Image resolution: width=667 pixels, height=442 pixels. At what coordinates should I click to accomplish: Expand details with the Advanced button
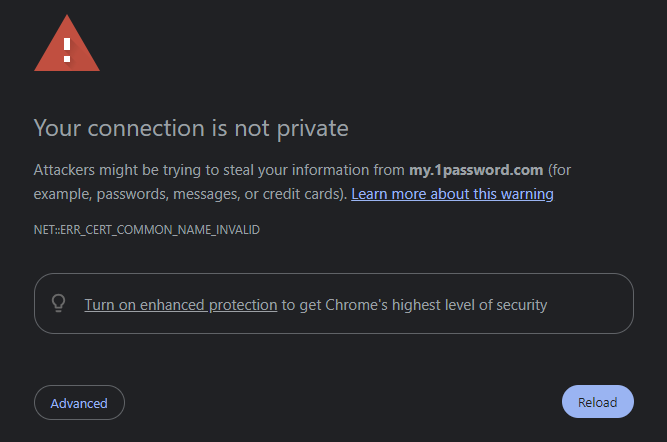click(x=79, y=403)
